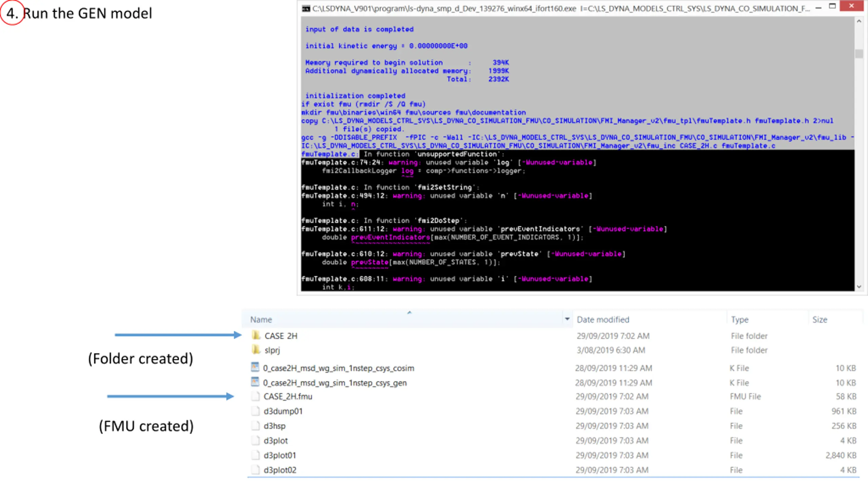Select the CASE_2H.fmu file icon
Screen dimensions: 868x488
click(x=256, y=396)
